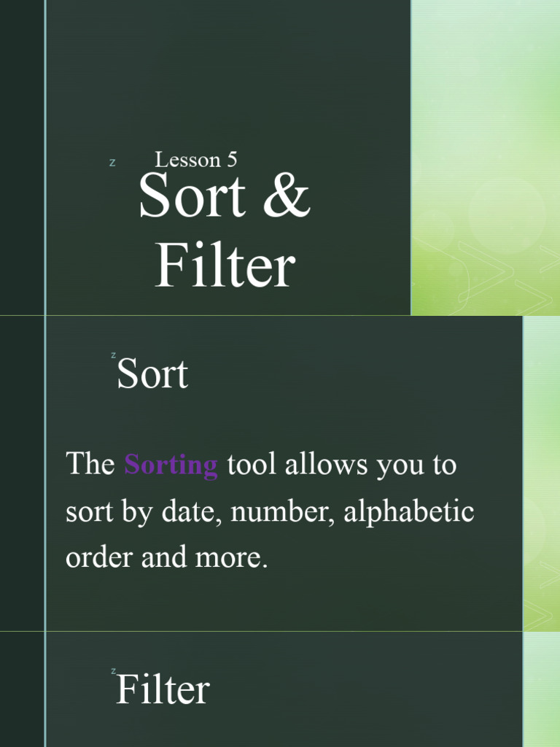560x747 pixels.
Task: Click the green strip beside the Sort slide
Action: (x=542, y=473)
